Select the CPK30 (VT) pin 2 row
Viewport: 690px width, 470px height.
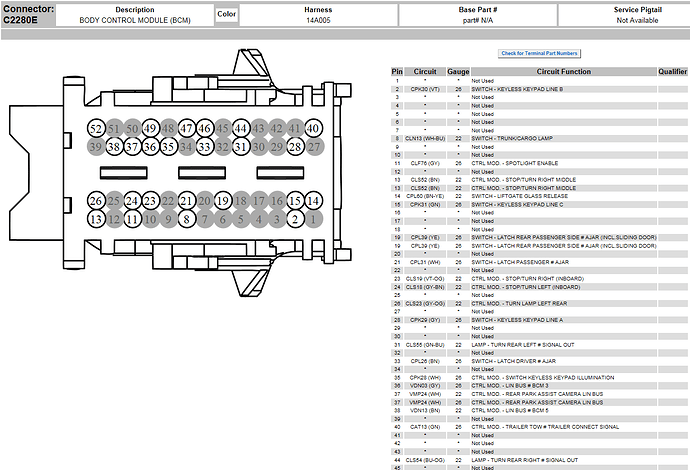point(539,89)
